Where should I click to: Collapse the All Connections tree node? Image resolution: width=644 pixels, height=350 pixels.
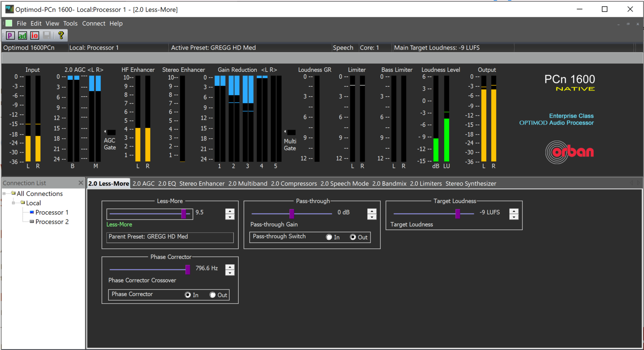tap(4, 193)
